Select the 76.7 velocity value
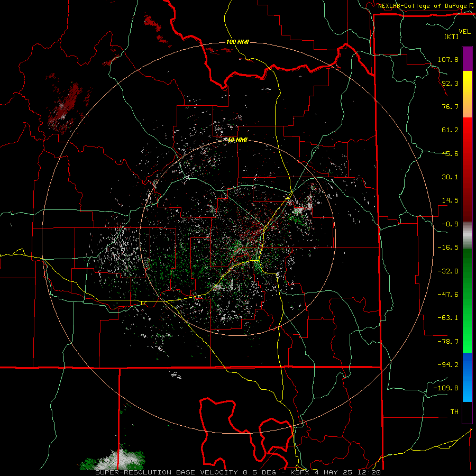Viewport: 476px width, 476px height. (x=450, y=106)
